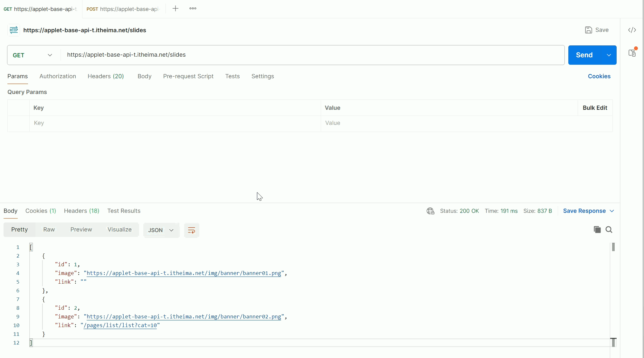Toggle word wrap icon in response
This screenshot has width=644, height=358.
click(192, 230)
